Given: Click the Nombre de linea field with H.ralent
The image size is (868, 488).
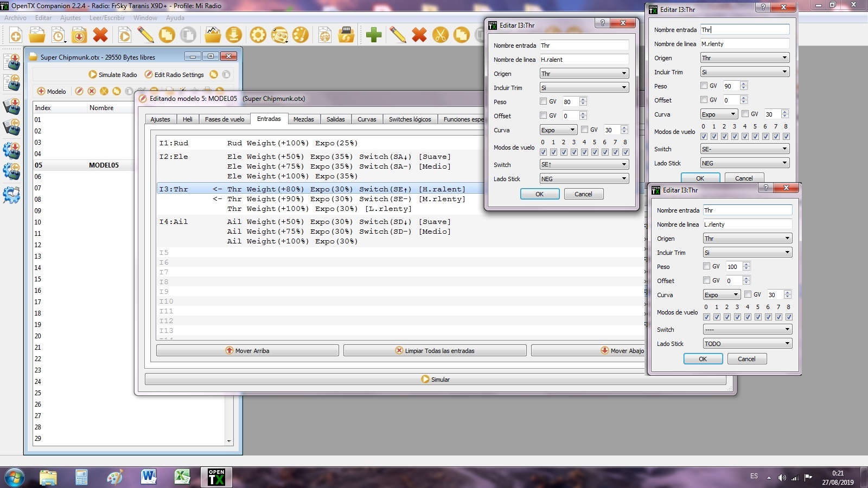Looking at the screenshot, I should click(584, 60).
